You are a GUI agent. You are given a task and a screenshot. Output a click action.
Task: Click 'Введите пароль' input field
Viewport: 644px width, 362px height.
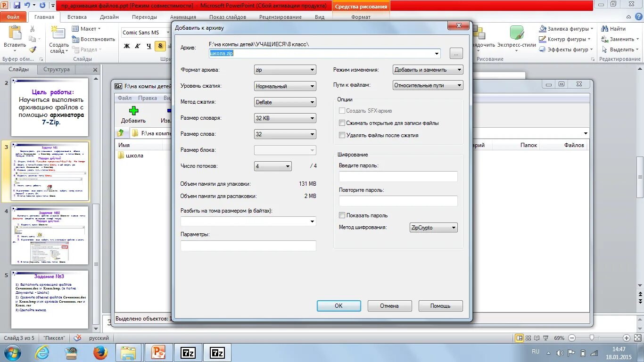(x=398, y=177)
